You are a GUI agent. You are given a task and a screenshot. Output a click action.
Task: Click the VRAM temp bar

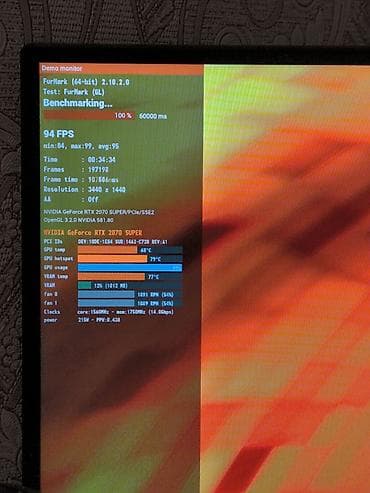(x=130, y=277)
